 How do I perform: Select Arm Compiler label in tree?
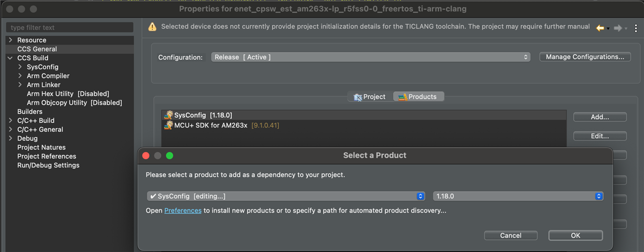click(48, 76)
